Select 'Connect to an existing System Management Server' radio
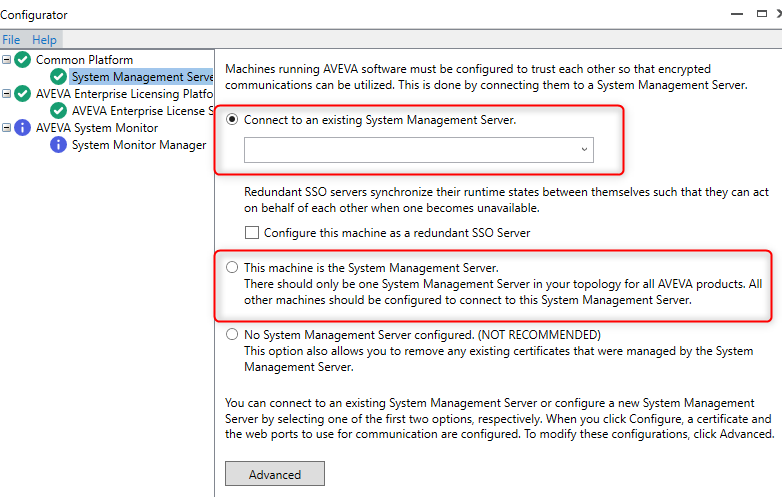This screenshot has width=782, height=497. pos(232,120)
